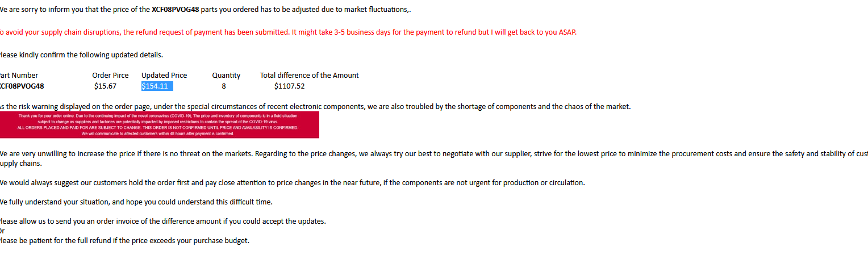This screenshot has height=255, width=868.
Task: Click the 'send you an order invoice' sentence
Action: (x=163, y=221)
